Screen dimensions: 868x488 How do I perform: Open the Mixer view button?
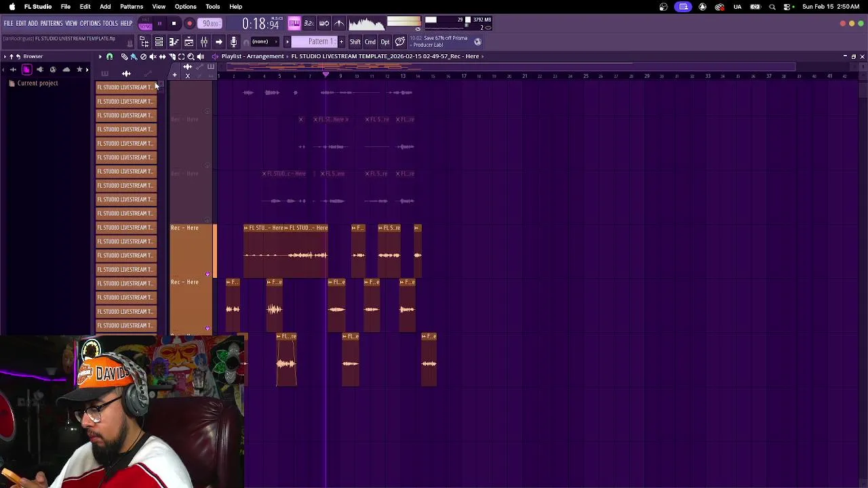pos(203,42)
